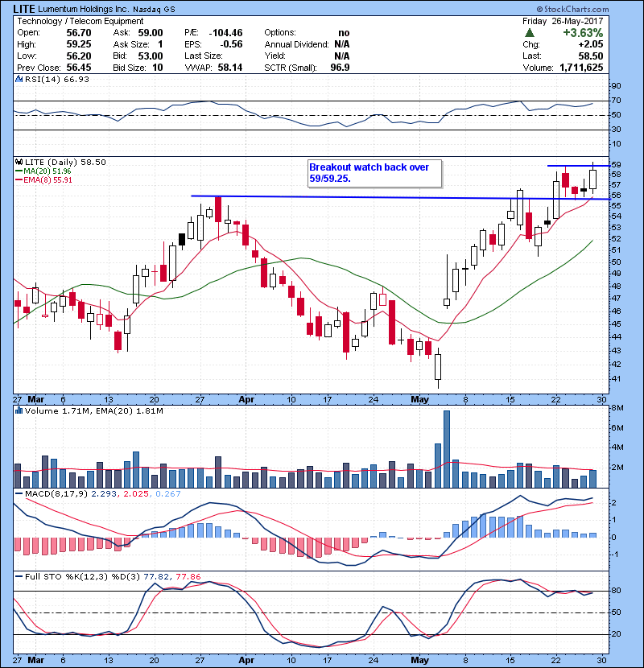Viewport: 644px width, 668px height.
Task: Click the 80 level on the stochastic axis
Action: (617, 591)
